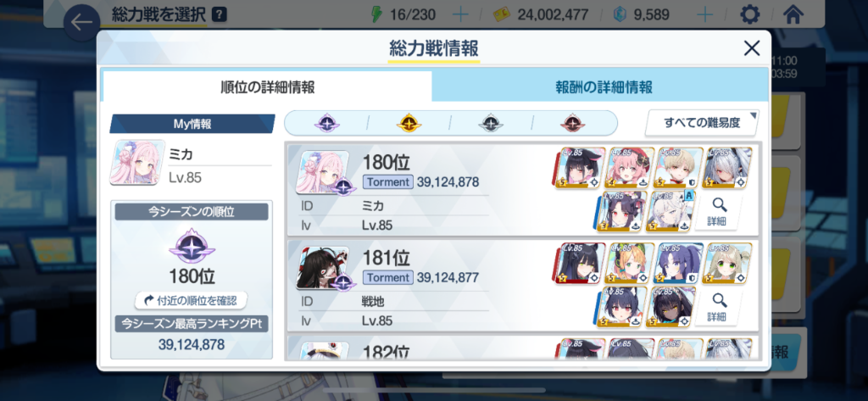868x401 pixels.
Task: Filter by gold rank emblem
Action: click(x=409, y=123)
